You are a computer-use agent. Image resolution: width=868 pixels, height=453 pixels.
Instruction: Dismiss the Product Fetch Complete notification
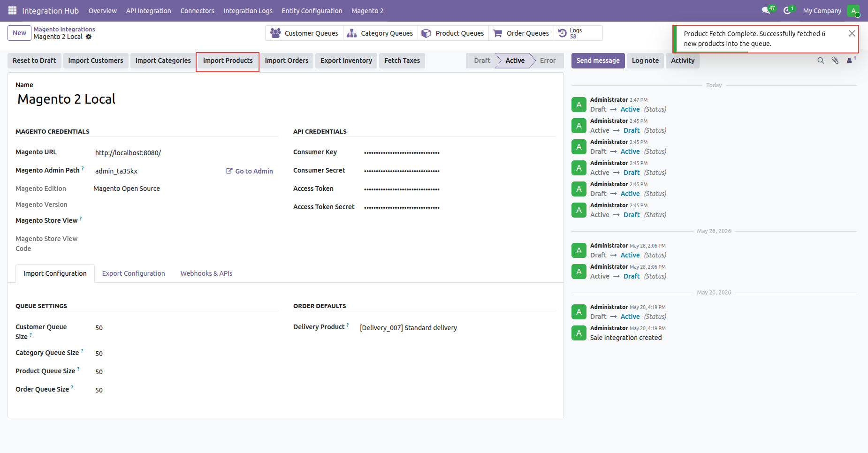coord(852,33)
